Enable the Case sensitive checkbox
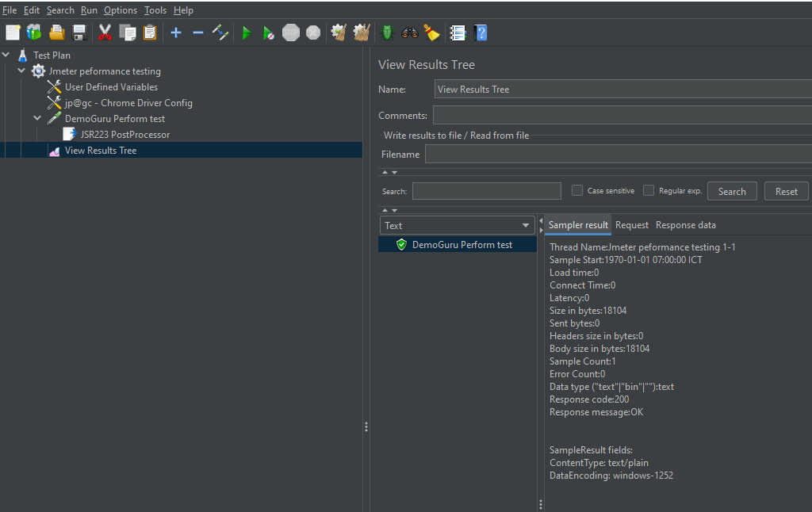Viewport: 812px width, 512px height. tap(577, 190)
